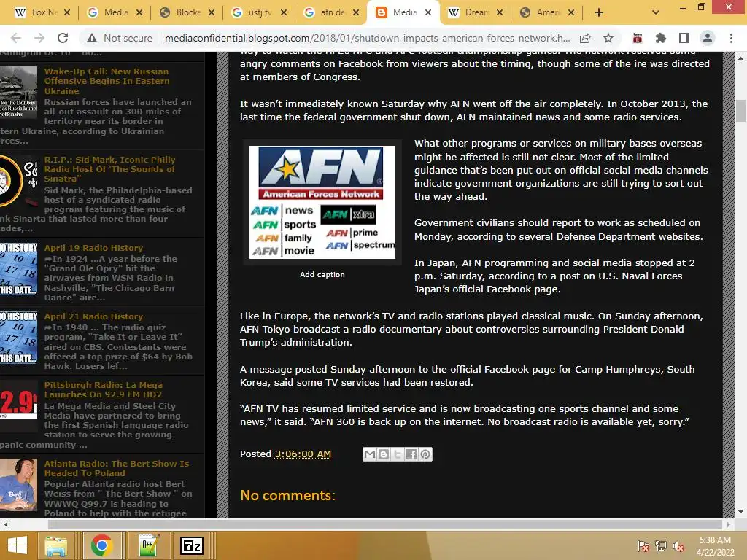Close the active Media Confidential tab

tap(428, 12)
